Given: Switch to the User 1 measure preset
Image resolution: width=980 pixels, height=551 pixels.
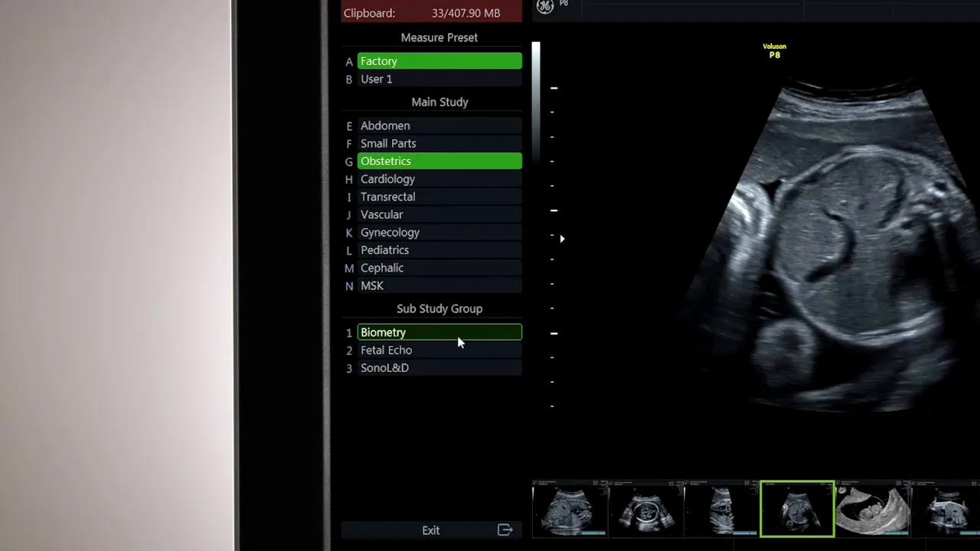Looking at the screenshot, I should click(439, 79).
